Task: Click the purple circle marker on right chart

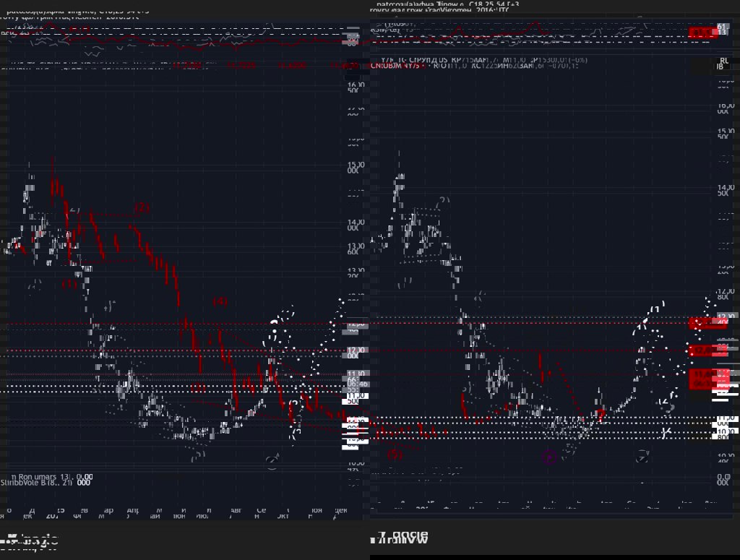Action: click(x=549, y=456)
